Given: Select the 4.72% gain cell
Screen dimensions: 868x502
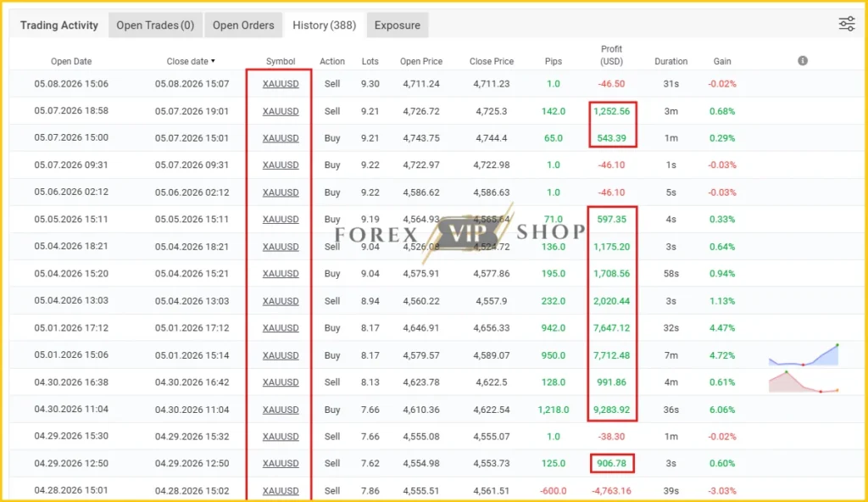Looking at the screenshot, I should tap(722, 355).
